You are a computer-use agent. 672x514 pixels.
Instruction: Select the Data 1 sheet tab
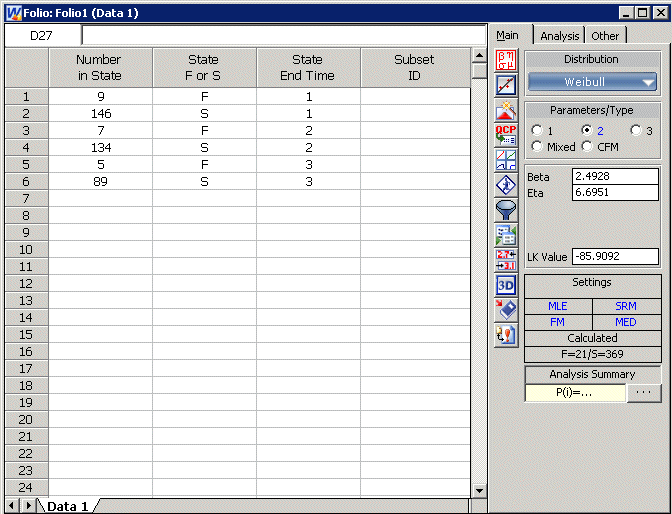pyautogui.click(x=70, y=506)
